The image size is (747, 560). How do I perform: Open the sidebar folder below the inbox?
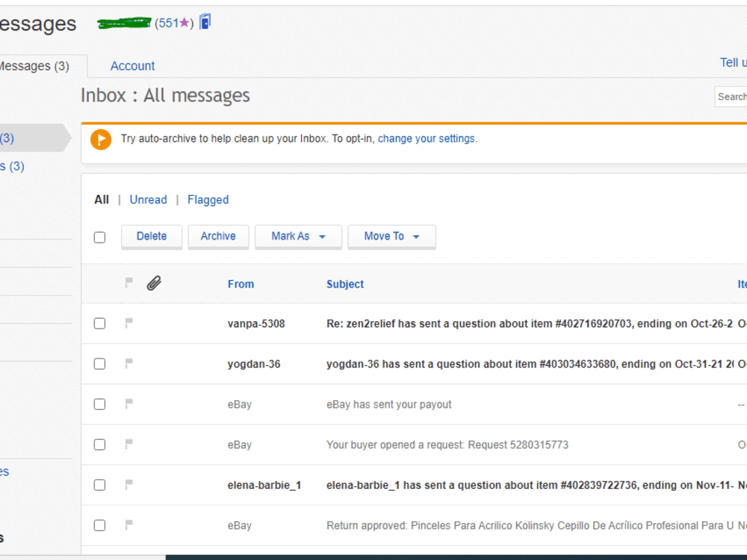(13, 167)
